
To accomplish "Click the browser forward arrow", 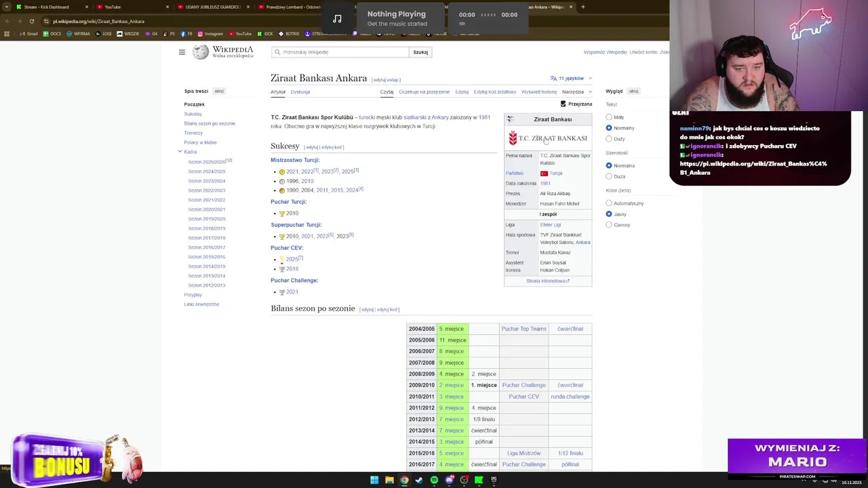I will tap(19, 21).
